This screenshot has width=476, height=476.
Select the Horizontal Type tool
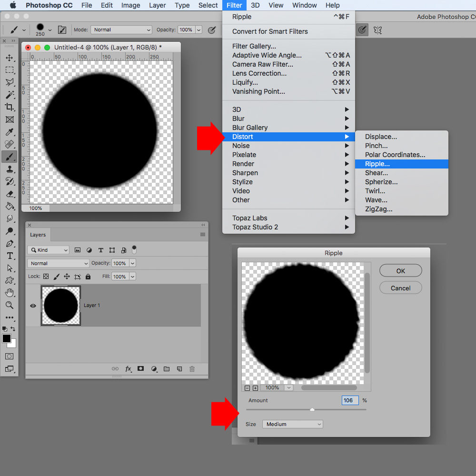[10, 256]
